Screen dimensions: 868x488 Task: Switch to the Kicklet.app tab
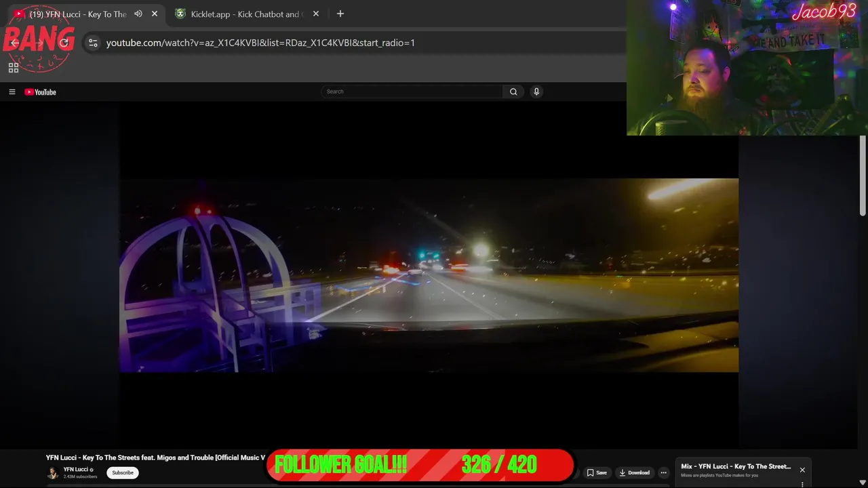click(247, 14)
